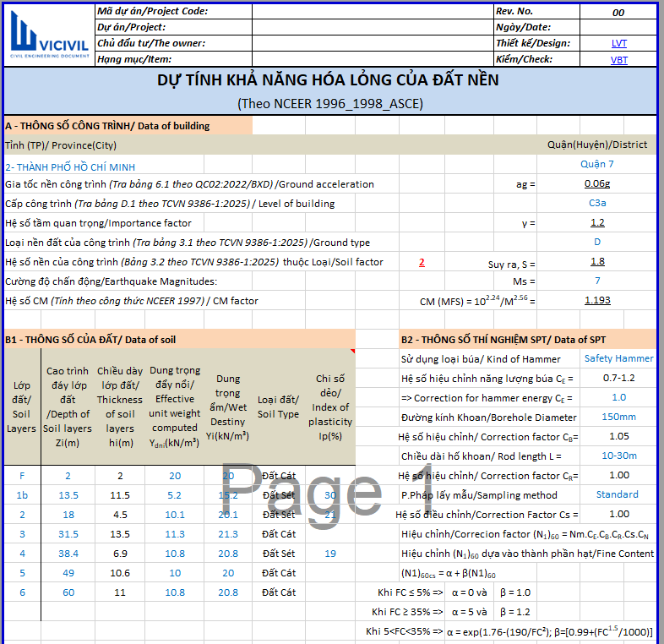The image size is (664, 644).
Task: Click soil layer F cell
Action: [22, 476]
